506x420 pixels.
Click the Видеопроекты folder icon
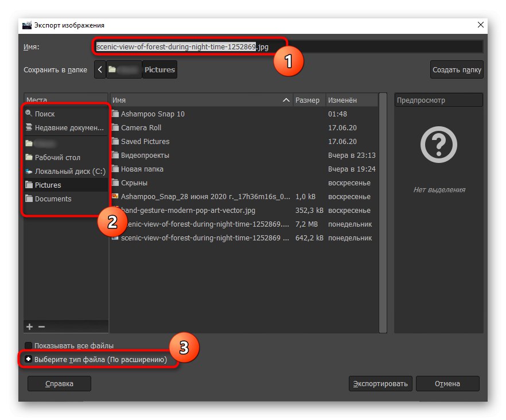click(115, 155)
